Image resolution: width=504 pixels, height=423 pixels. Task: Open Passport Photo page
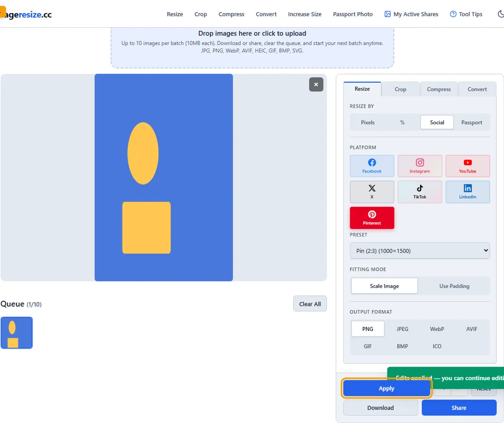point(353,14)
